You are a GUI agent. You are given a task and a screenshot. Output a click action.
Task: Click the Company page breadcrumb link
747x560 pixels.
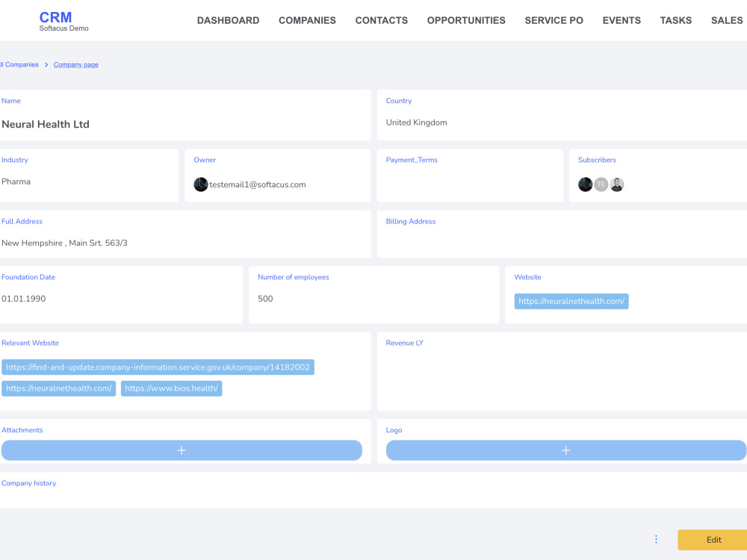click(x=75, y=65)
